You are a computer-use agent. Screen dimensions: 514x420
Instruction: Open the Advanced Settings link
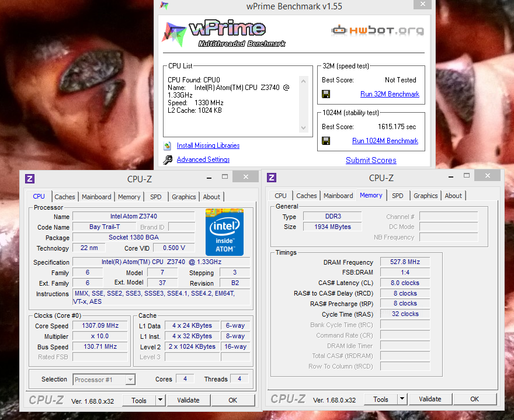203,159
